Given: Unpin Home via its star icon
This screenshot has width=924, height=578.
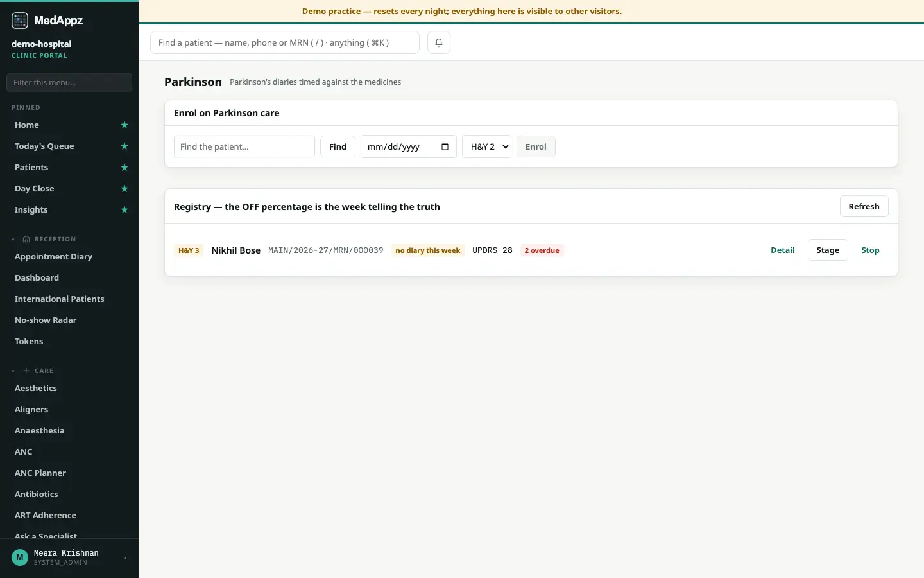Looking at the screenshot, I should point(124,125).
